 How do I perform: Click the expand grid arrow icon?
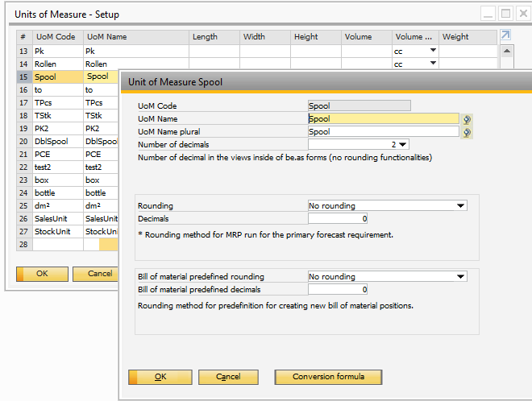click(505, 35)
